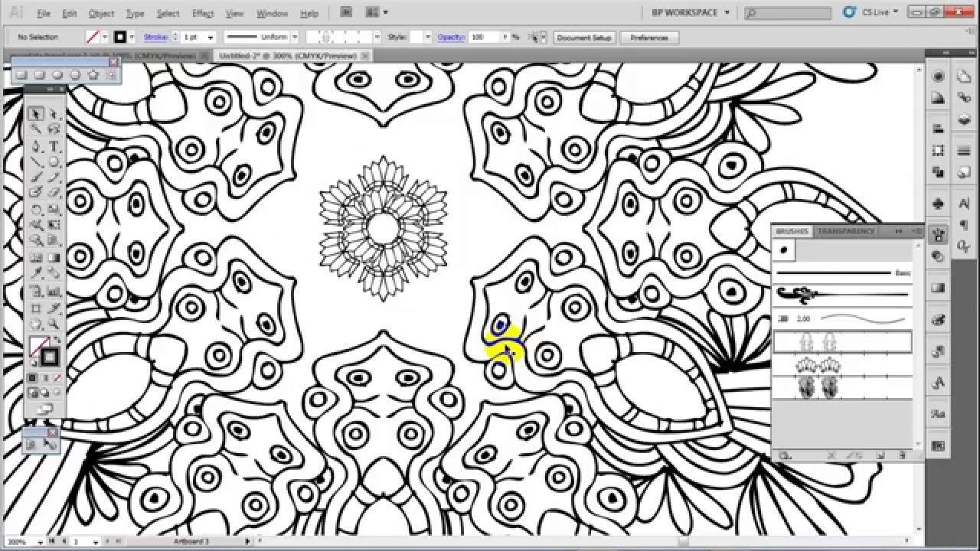
Task: Click Delete Brush trash icon in Brushes panel
Action: [903, 456]
